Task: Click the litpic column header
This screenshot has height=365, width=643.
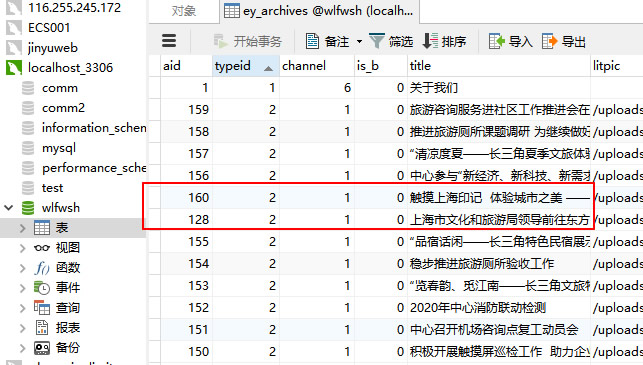Action: pos(617,66)
